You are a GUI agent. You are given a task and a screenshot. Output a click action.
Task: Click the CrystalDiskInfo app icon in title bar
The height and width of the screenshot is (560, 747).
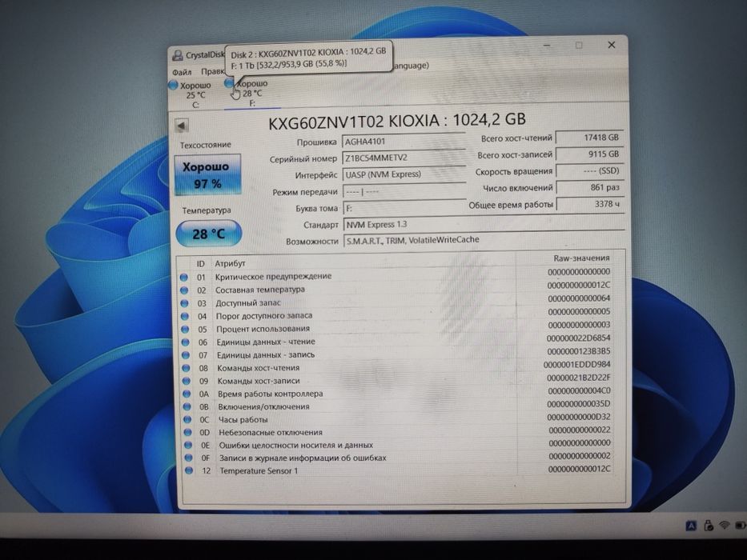[x=177, y=55]
